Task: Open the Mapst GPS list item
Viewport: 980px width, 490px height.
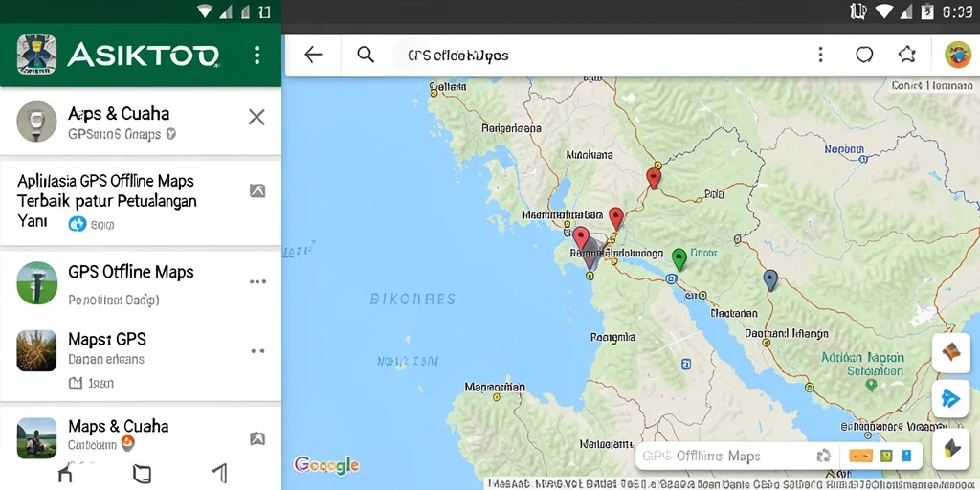Action: coord(141,358)
